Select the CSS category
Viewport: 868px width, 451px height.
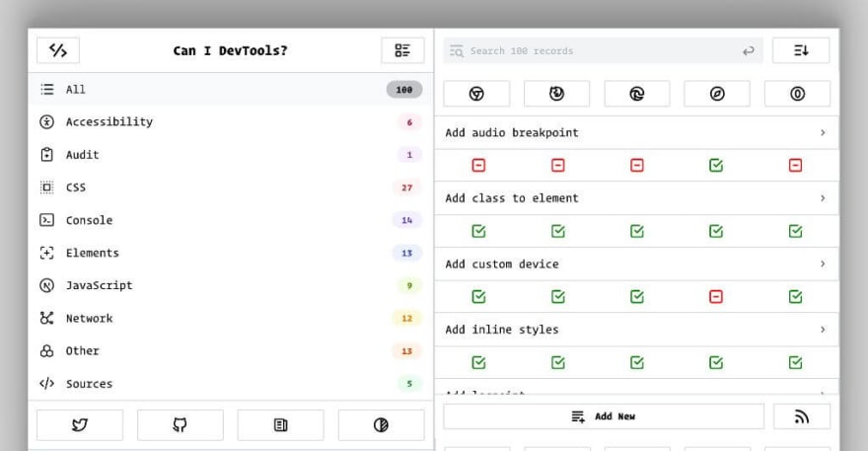click(231, 188)
